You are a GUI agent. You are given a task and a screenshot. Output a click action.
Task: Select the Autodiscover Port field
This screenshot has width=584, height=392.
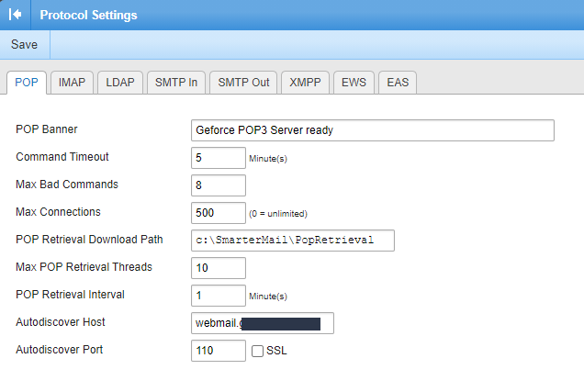(x=219, y=351)
